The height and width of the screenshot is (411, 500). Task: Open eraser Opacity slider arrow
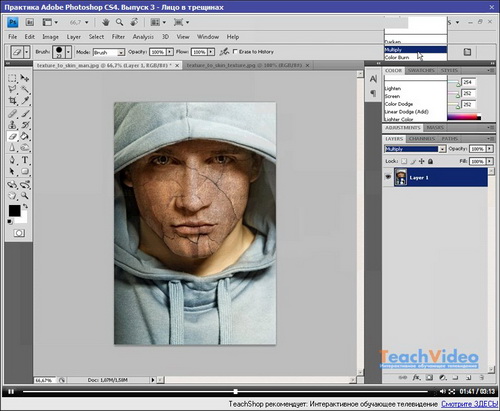click(170, 52)
